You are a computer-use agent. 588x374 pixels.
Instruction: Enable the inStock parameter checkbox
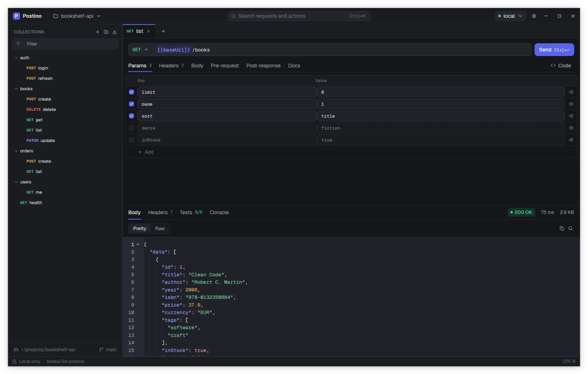(131, 140)
